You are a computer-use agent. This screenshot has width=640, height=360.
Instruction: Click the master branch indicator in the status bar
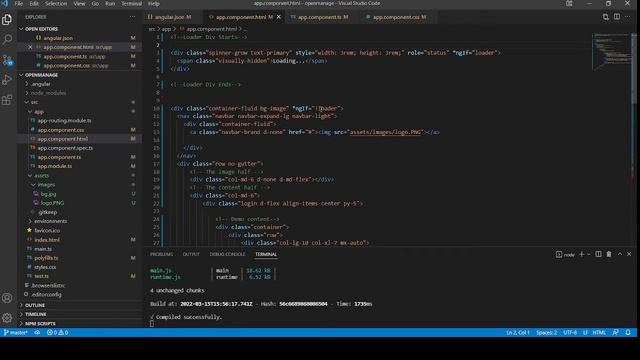pyautogui.click(x=16, y=332)
